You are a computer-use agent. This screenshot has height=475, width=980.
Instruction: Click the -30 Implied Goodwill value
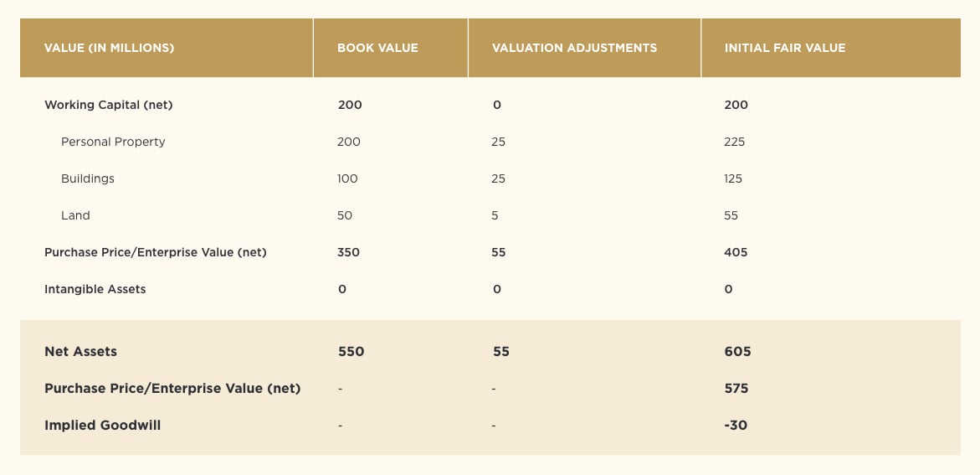[x=736, y=426]
